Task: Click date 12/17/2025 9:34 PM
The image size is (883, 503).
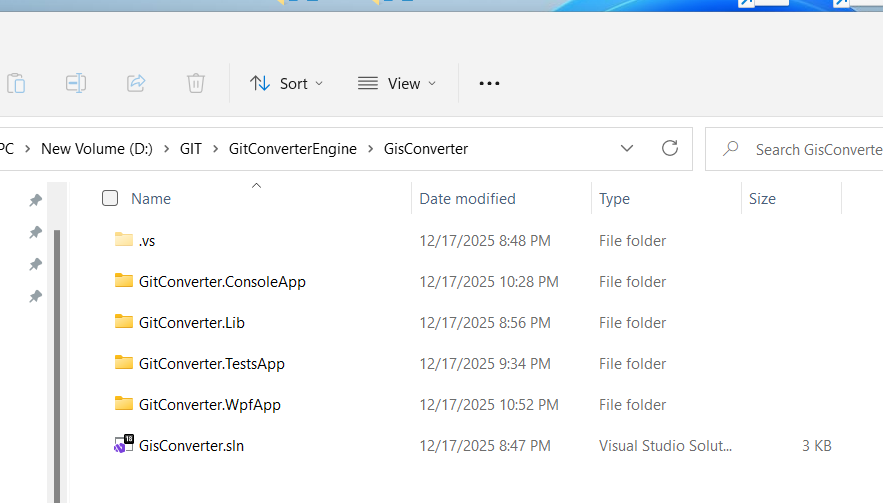Action: coord(485,364)
